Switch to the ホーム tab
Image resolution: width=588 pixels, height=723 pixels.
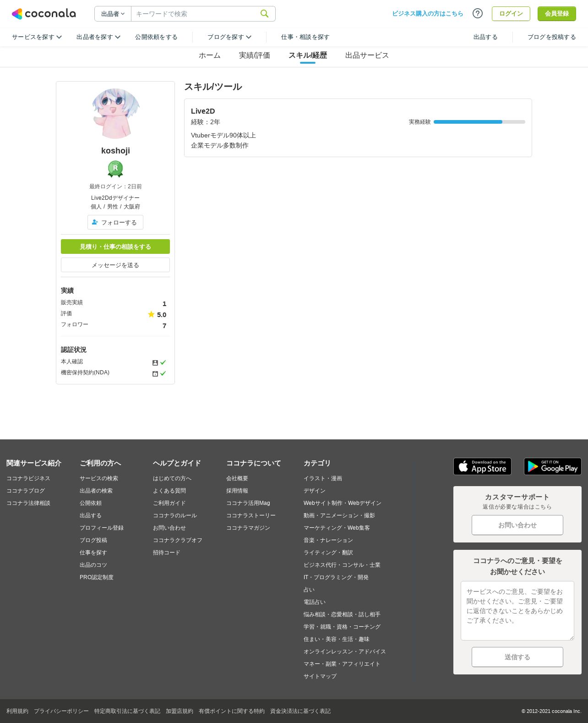pos(210,55)
